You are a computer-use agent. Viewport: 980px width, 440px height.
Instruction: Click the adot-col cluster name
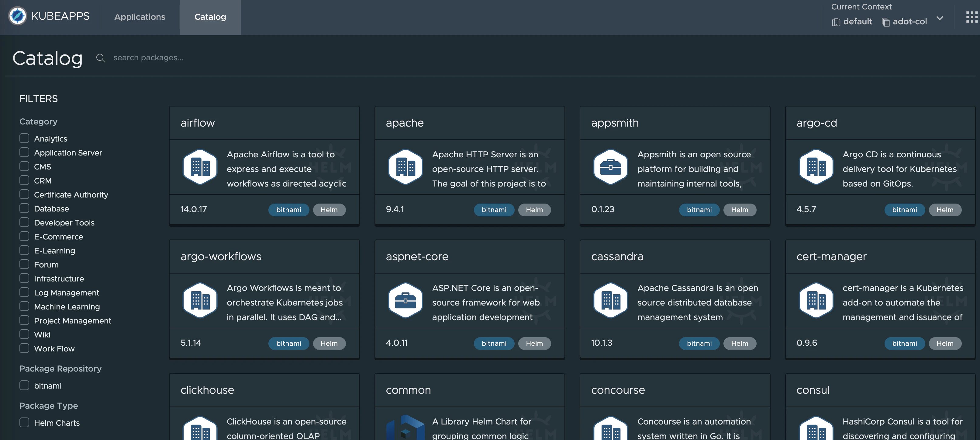909,22
